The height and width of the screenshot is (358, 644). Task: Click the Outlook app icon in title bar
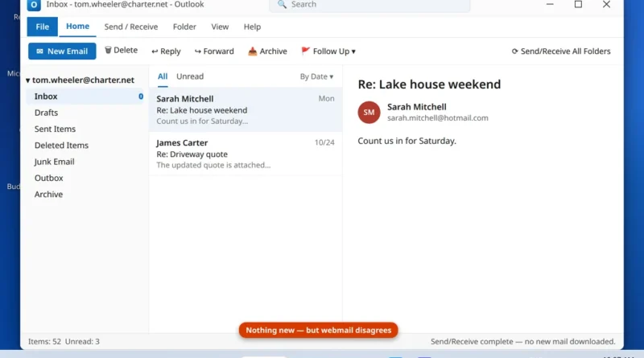click(x=34, y=5)
